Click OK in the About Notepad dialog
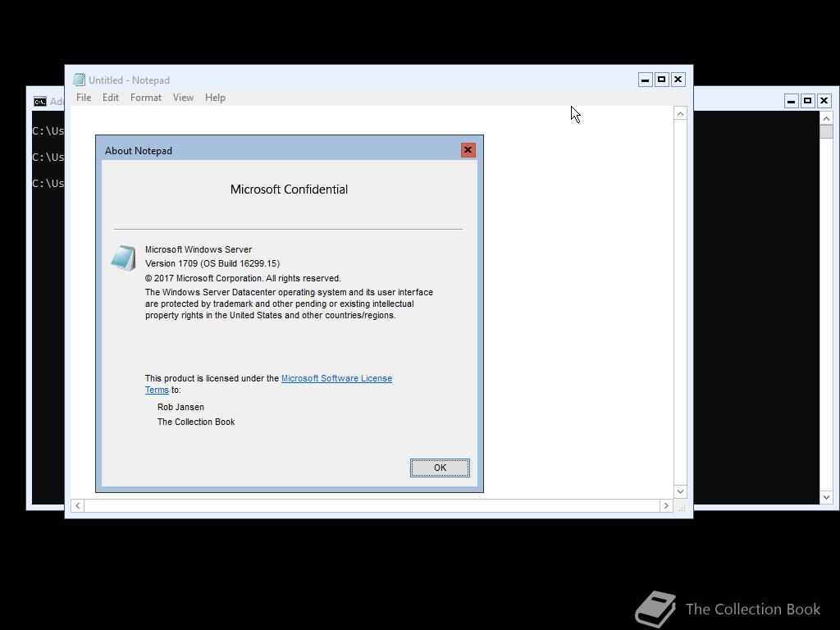This screenshot has height=630, width=840. tap(440, 468)
